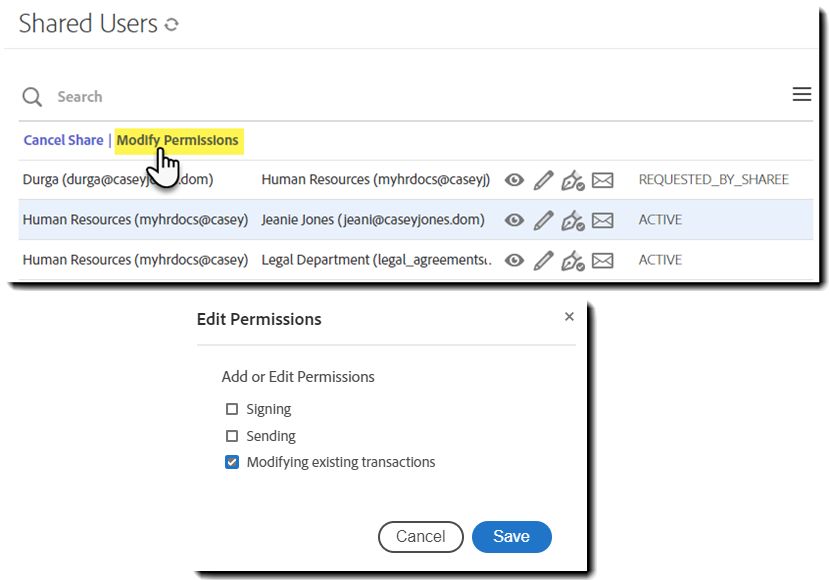Uncheck Modifying existing transactions

(232, 462)
